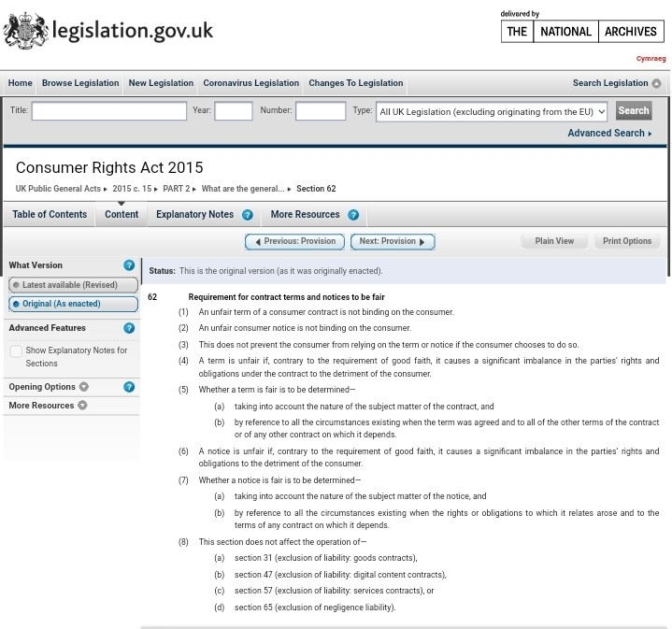Screen dimensions: 672x629
Task: Click the Advanced Features help icon
Action: point(129,328)
